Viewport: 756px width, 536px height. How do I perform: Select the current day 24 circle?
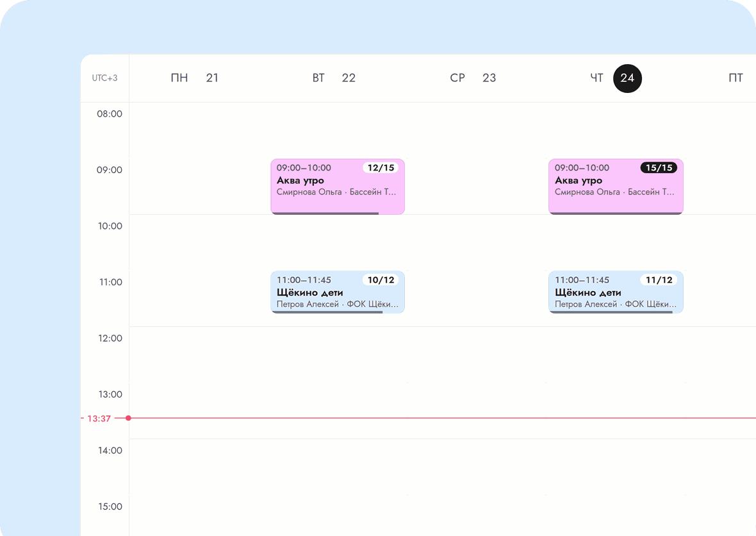(x=627, y=78)
